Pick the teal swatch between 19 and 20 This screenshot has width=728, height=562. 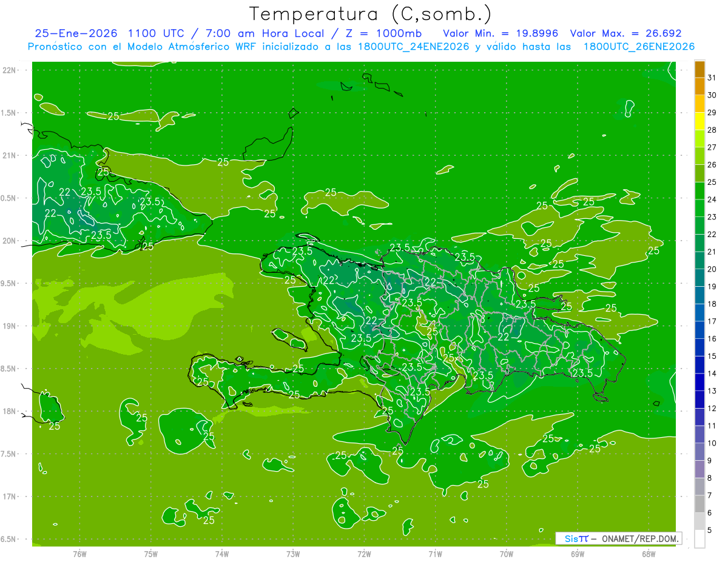tap(699, 278)
